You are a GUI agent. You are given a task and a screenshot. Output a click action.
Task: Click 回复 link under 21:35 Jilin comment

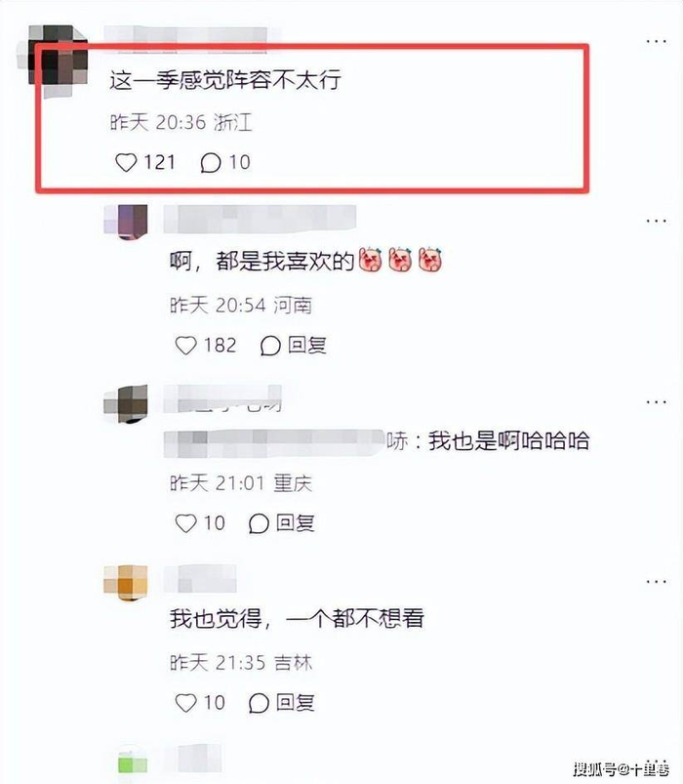[x=296, y=703]
